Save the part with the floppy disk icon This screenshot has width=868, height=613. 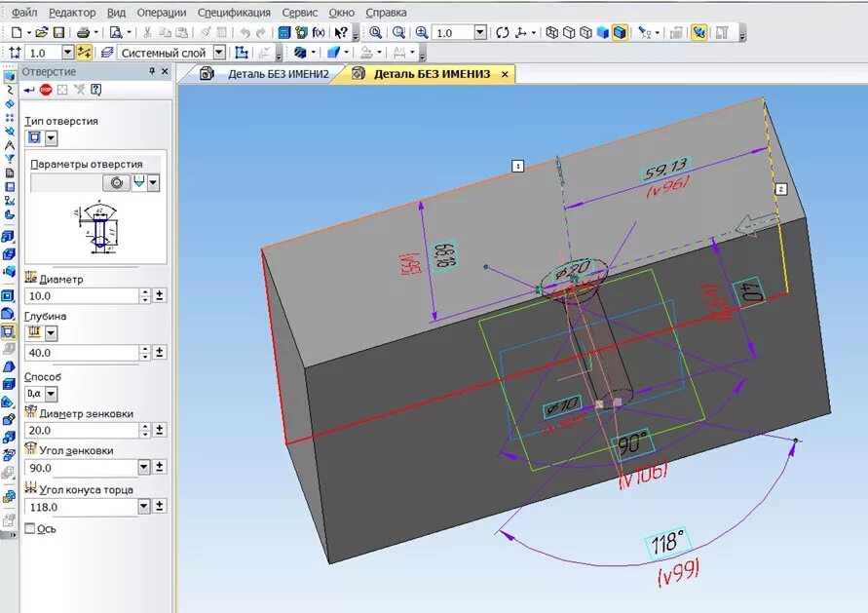[x=58, y=33]
